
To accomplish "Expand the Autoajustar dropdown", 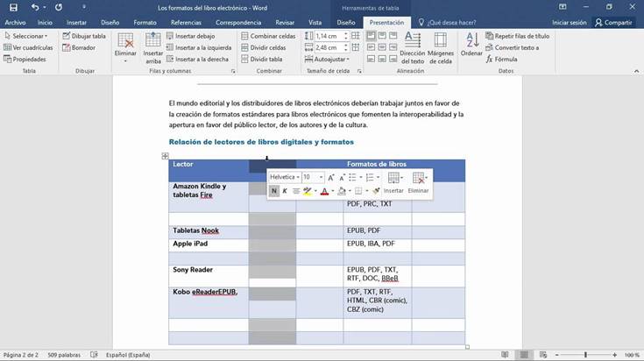I will [x=328, y=59].
